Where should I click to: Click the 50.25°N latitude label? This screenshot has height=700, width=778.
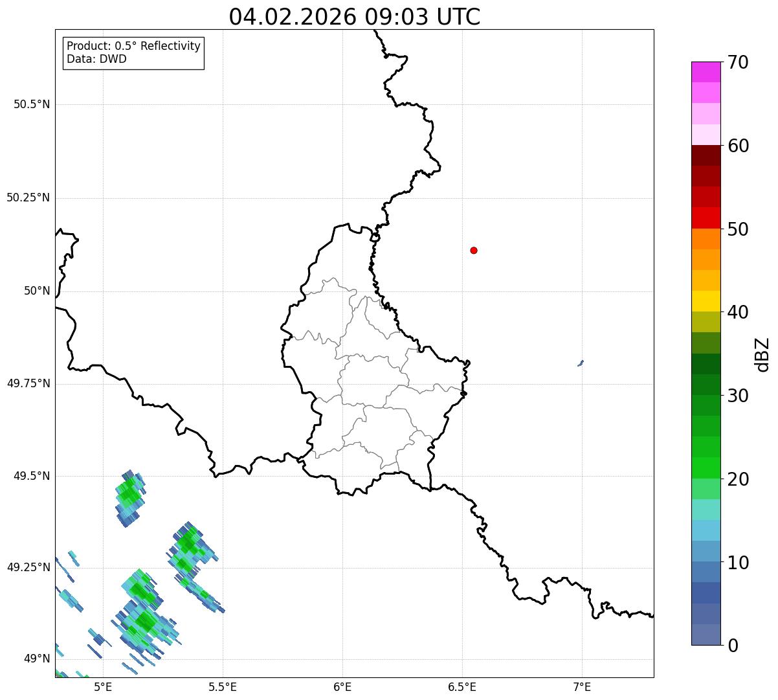pyautogui.click(x=28, y=198)
